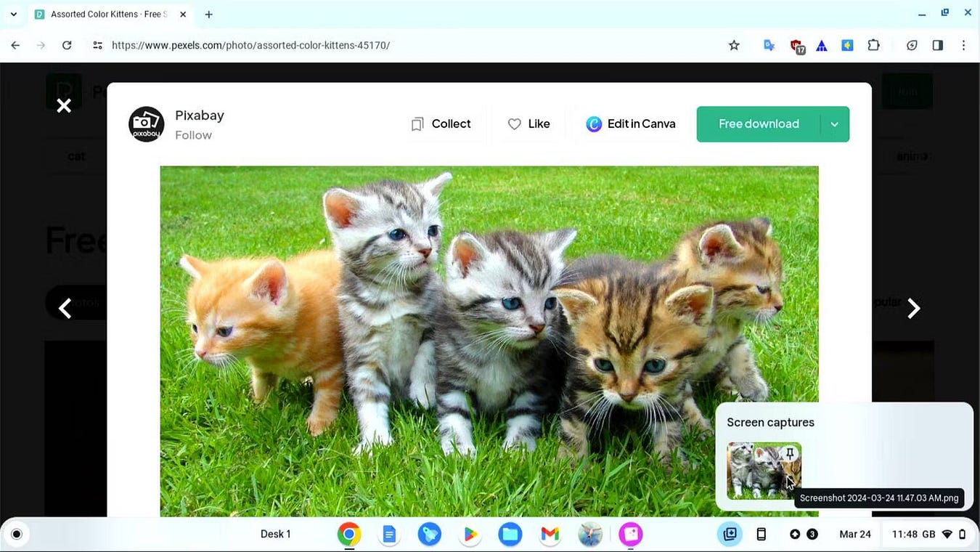Open Chrome's three-dot menu
This screenshot has width=980, height=552.
(964, 45)
